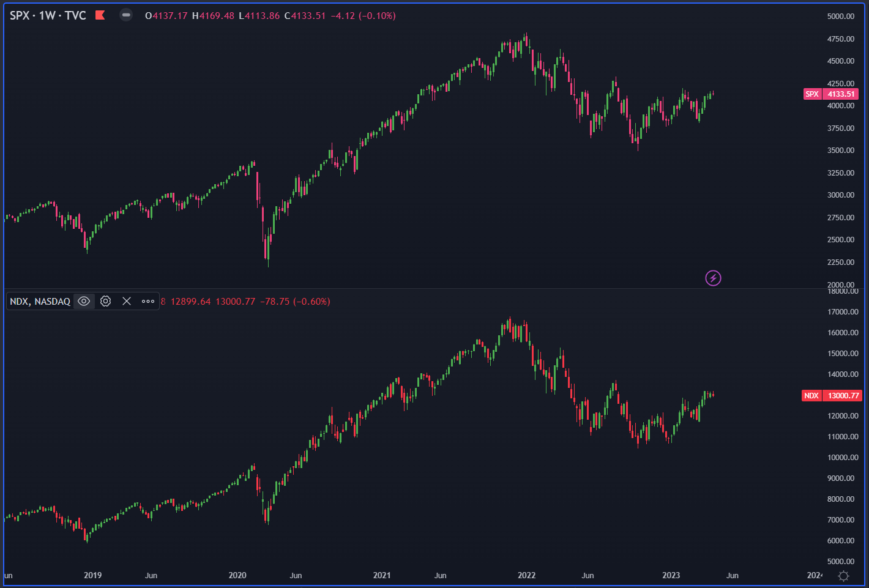Click the SPX low value L4113.86
This screenshot has height=588, width=869.
(x=259, y=16)
